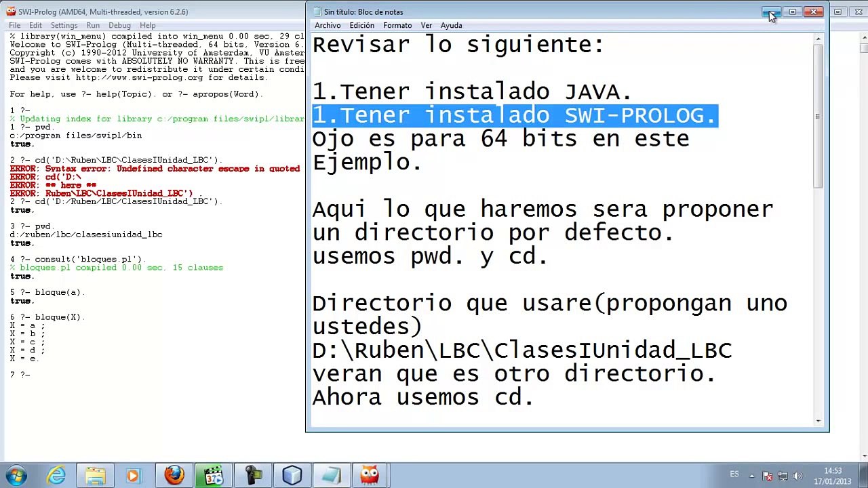Open the volume speaker tray icon

coord(797,476)
